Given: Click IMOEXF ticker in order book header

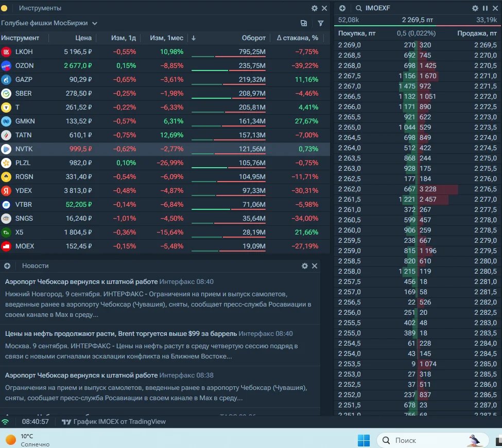Looking at the screenshot, I should [x=378, y=8].
